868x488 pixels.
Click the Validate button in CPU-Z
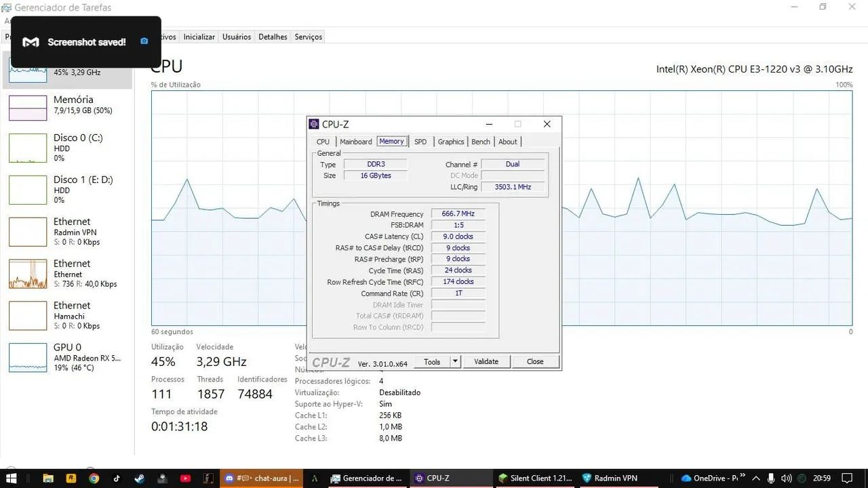[x=486, y=362]
